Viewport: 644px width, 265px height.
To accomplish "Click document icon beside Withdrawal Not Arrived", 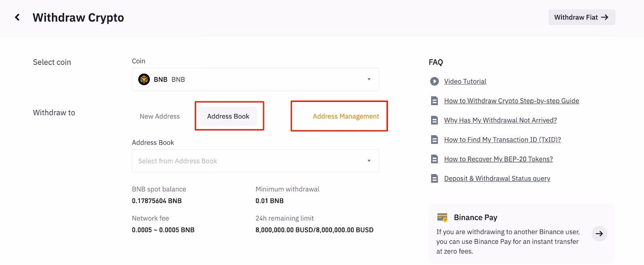I will point(434,120).
